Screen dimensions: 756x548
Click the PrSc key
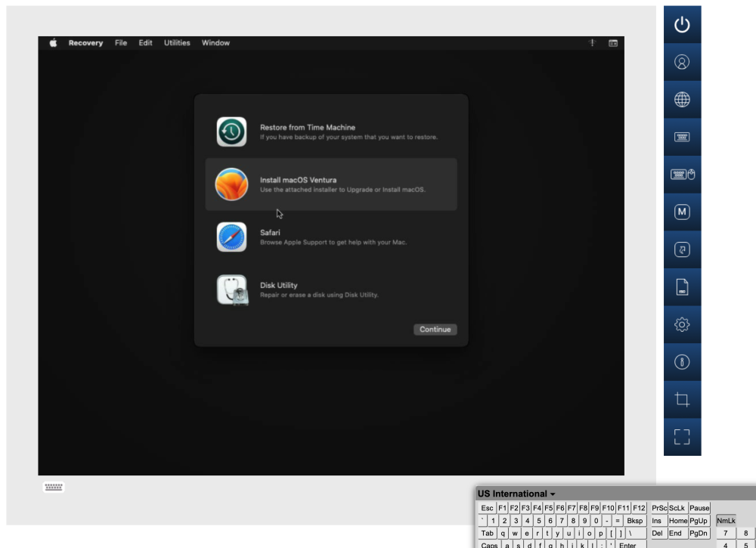(x=659, y=508)
